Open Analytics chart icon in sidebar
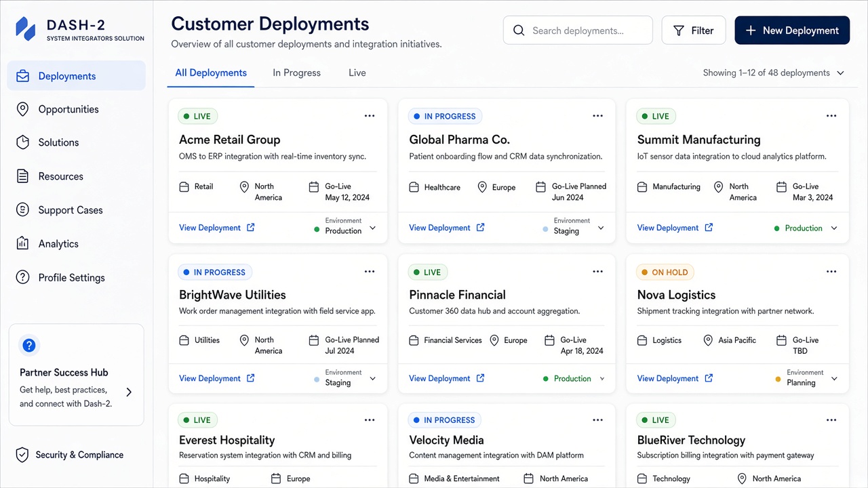Image resolution: width=868 pixels, height=488 pixels. click(22, 243)
